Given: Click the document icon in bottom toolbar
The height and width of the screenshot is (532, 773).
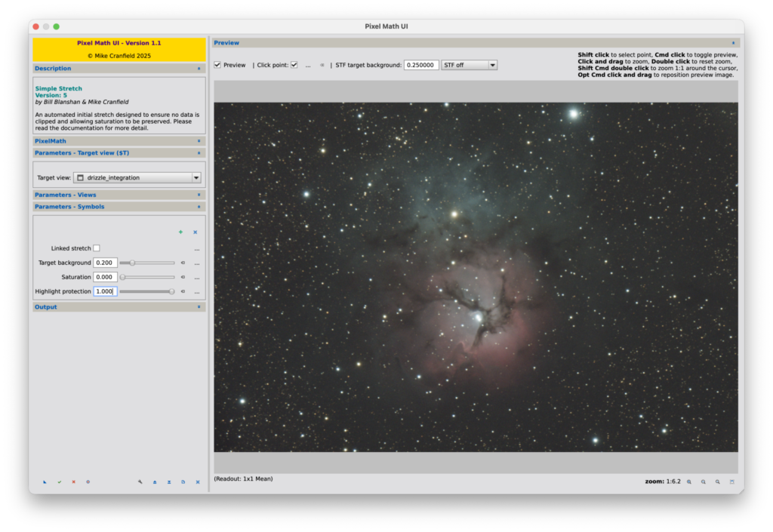Looking at the screenshot, I should 183,481.
